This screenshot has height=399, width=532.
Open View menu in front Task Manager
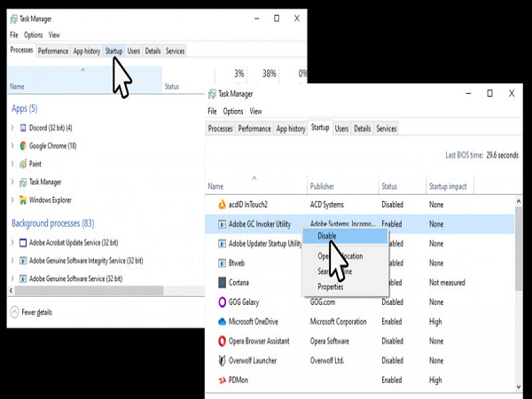256,112
